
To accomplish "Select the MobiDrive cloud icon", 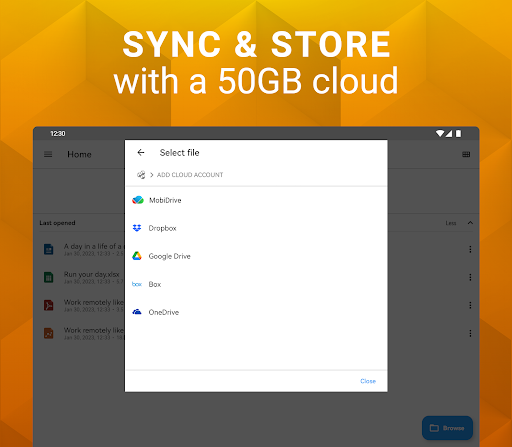I will tap(138, 200).
